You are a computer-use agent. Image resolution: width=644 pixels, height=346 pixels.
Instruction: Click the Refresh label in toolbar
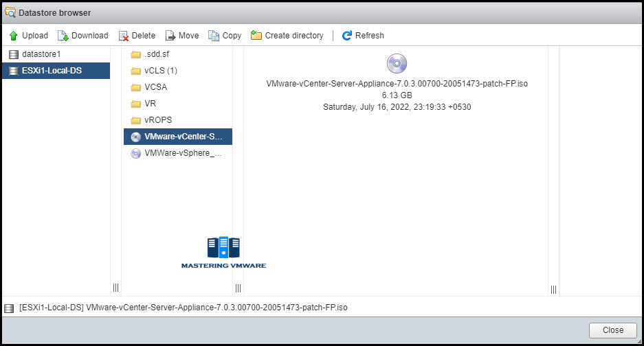click(x=370, y=36)
